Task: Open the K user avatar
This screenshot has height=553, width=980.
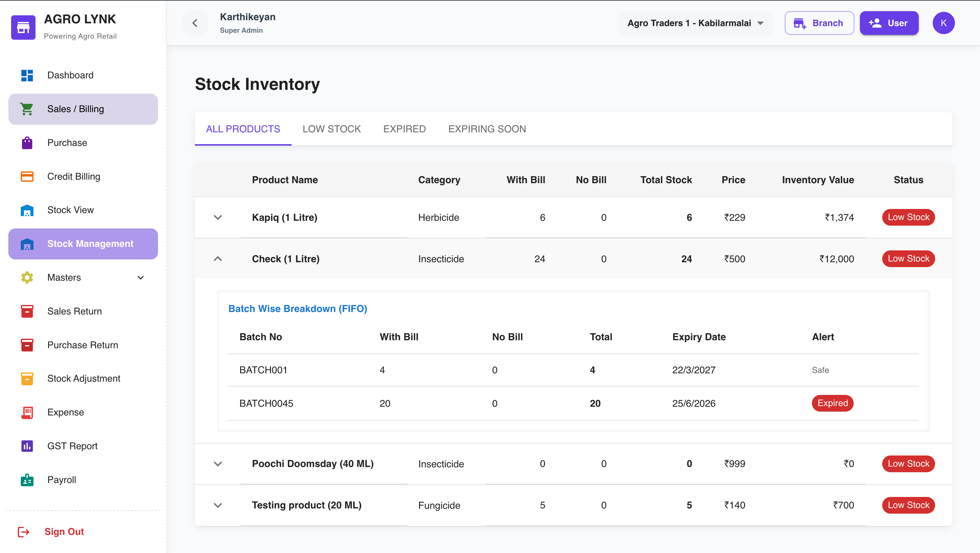Action: [943, 23]
